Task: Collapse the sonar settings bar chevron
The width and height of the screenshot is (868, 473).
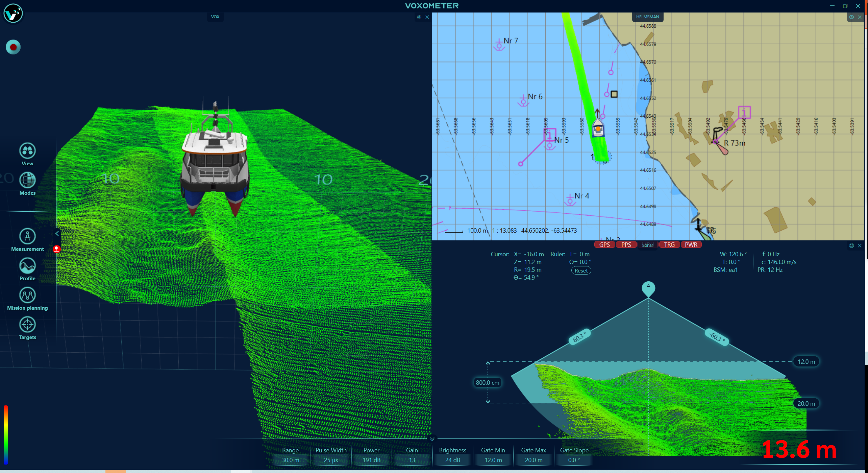Action: point(432,439)
